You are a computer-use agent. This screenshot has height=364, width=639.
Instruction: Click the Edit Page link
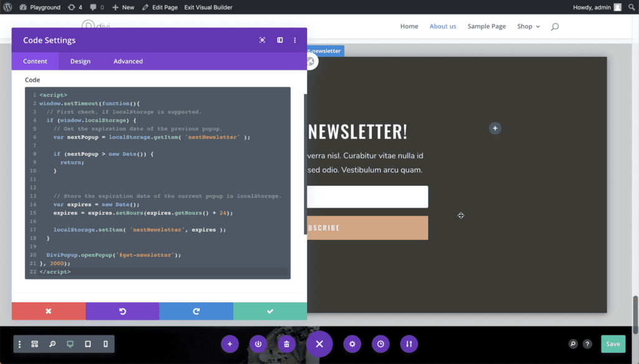point(160,7)
